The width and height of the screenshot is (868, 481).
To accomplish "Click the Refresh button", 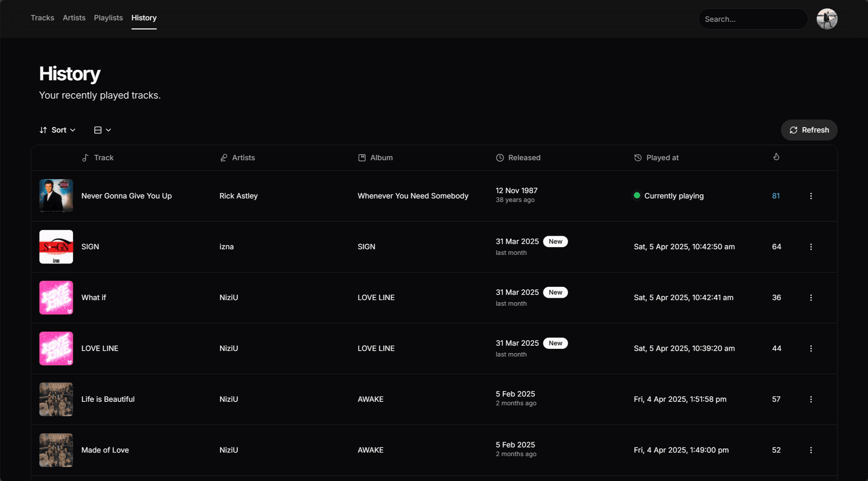I will point(809,130).
